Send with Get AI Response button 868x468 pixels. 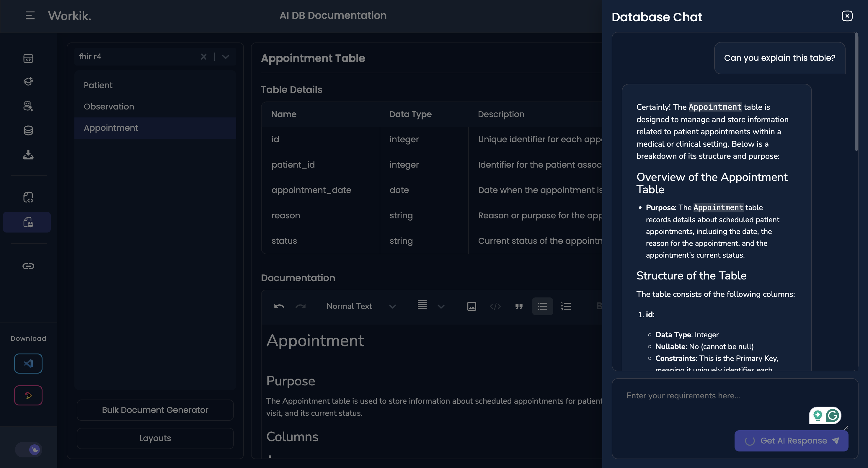[791, 441]
